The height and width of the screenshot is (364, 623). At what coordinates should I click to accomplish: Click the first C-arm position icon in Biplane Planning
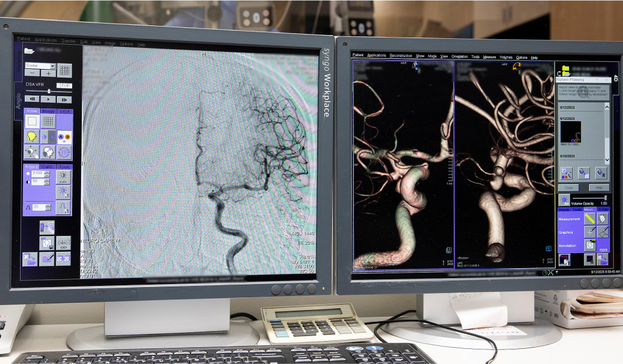pos(566,173)
